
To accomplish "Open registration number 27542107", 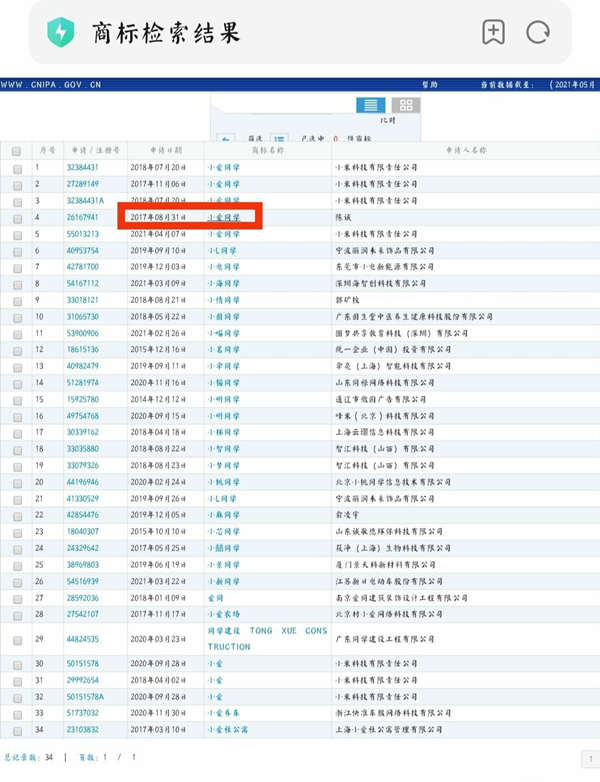I will [82, 614].
